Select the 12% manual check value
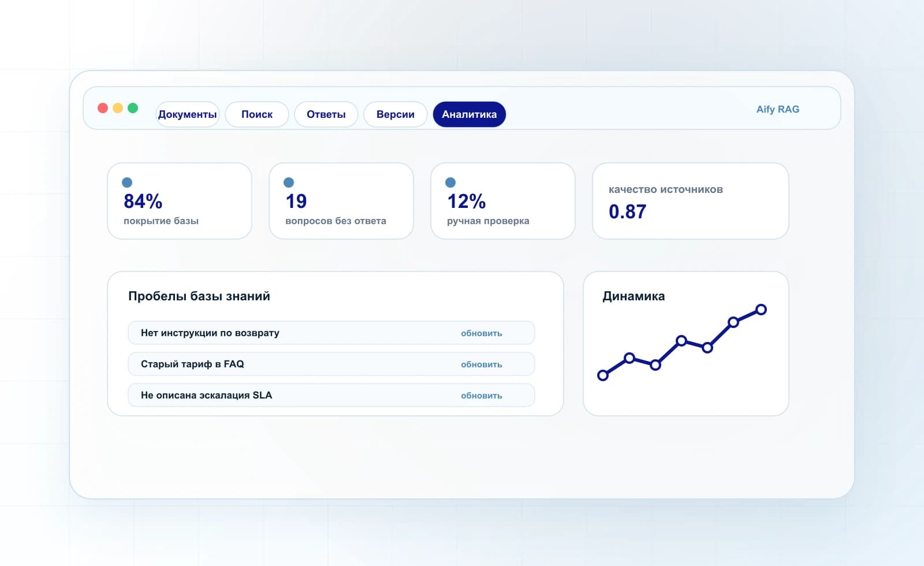The height and width of the screenshot is (566, 924). click(467, 201)
